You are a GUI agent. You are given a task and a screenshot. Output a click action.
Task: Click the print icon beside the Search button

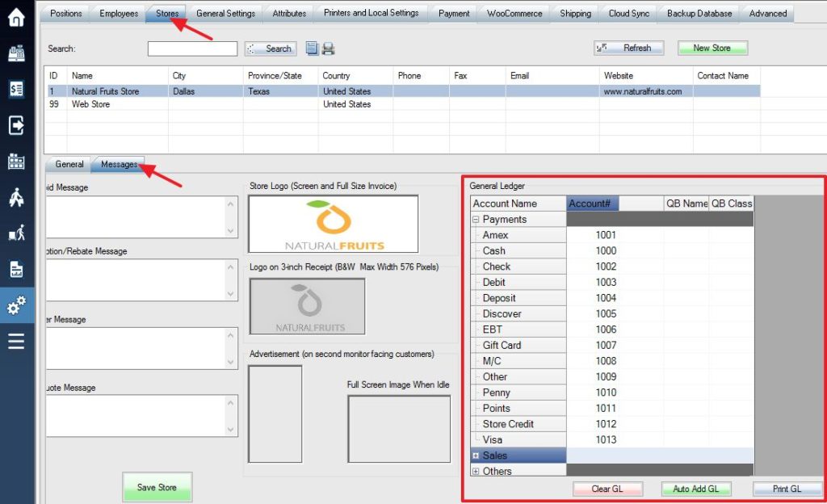(328, 48)
